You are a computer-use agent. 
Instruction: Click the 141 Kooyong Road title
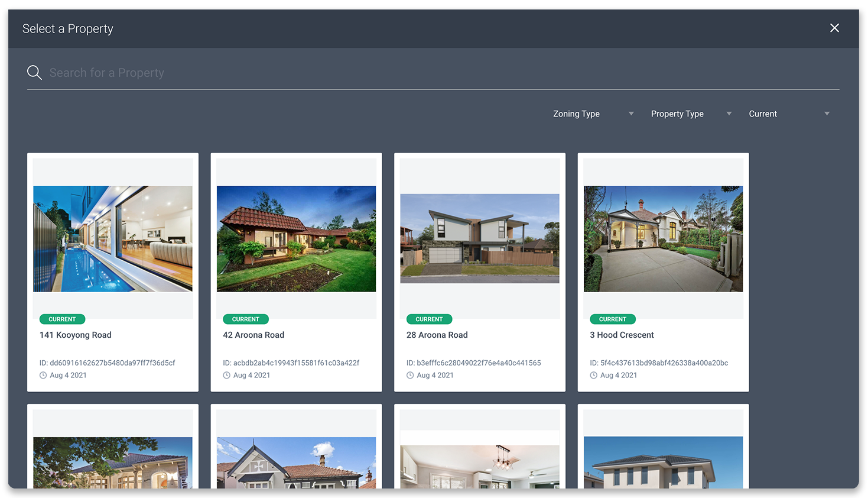pyautogui.click(x=76, y=335)
